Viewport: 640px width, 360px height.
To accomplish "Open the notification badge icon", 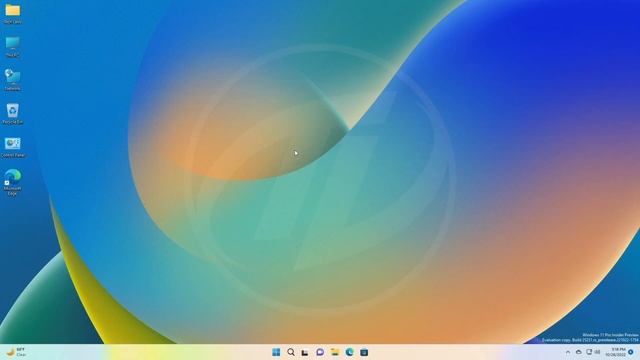I will (x=631, y=352).
